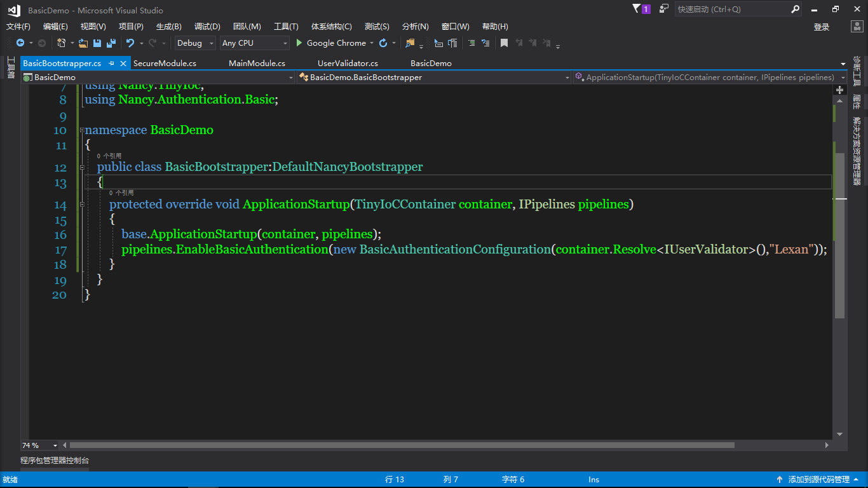The width and height of the screenshot is (868, 488).
Task: Click the editor split handle icon
Action: [839, 90]
